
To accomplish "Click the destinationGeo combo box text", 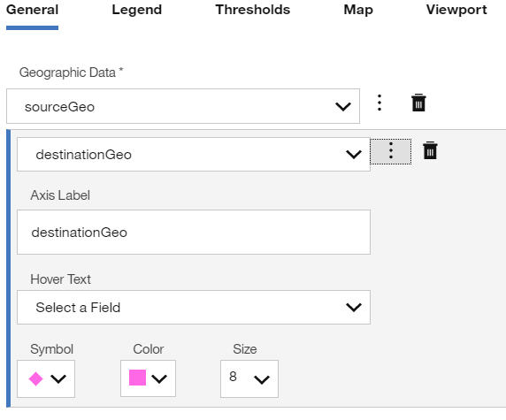I will [83, 155].
